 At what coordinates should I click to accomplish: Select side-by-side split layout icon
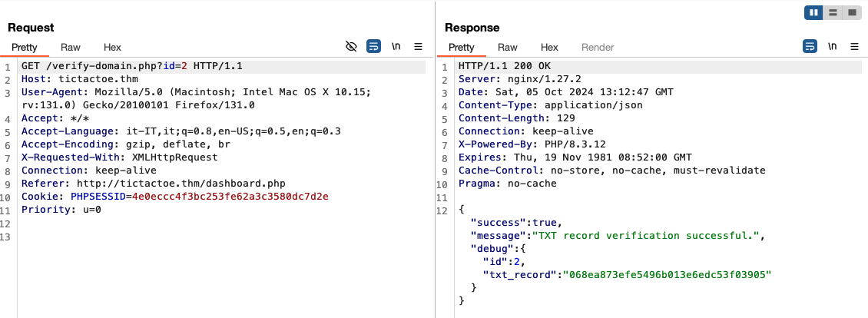tap(813, 13)
